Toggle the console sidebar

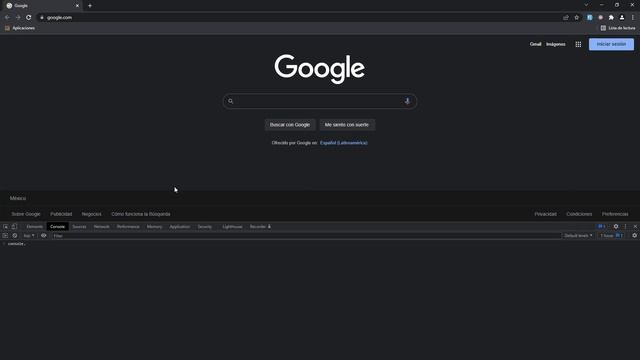coord(5,236)
